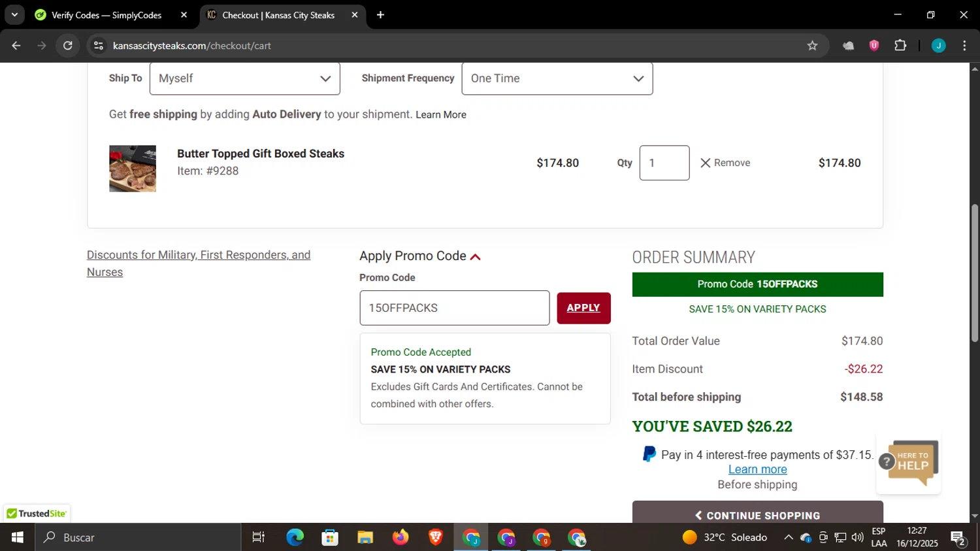The image size is (980, 551).
Task: Click the Learn More auto delivery link
Action: 441,115
